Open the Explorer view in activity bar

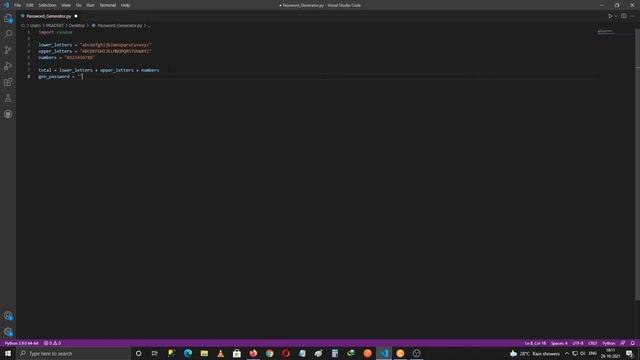click(8, 18)
